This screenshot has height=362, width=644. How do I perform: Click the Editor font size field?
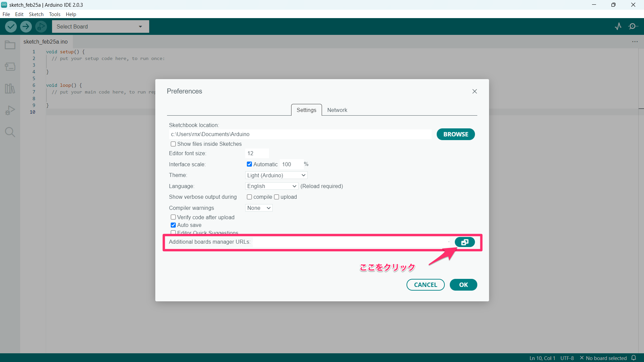(x=257, y=153)
